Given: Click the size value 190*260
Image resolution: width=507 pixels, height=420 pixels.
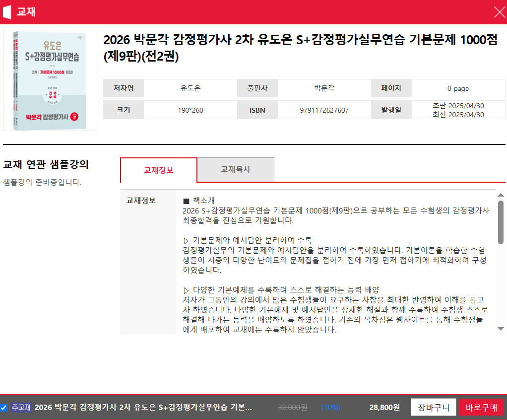Looking at the screenshot, I should point(190,110).
